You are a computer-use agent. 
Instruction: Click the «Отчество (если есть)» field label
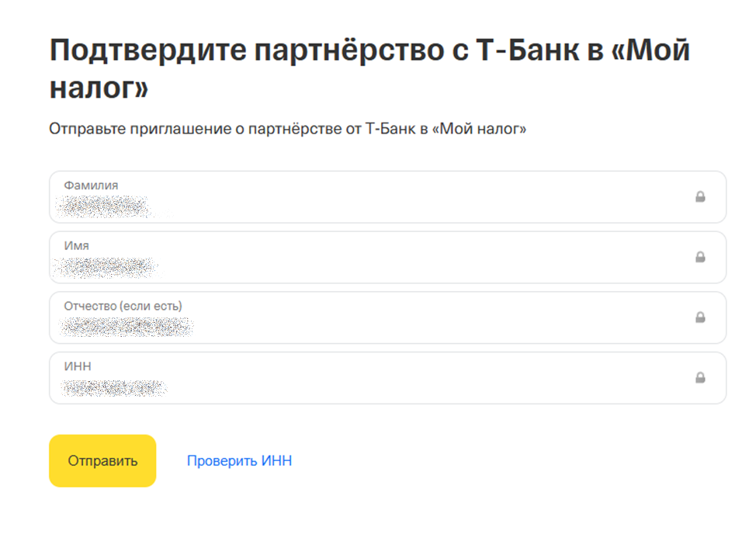pyautogui.click(x=123, y=306)
